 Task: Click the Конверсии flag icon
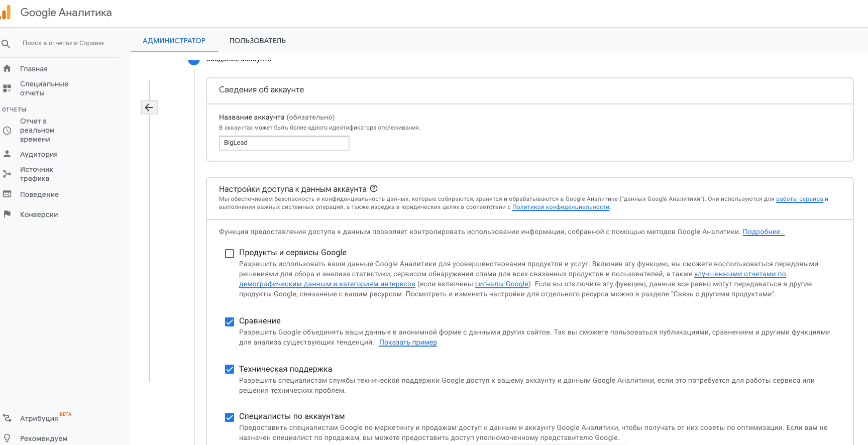point(7,214)
